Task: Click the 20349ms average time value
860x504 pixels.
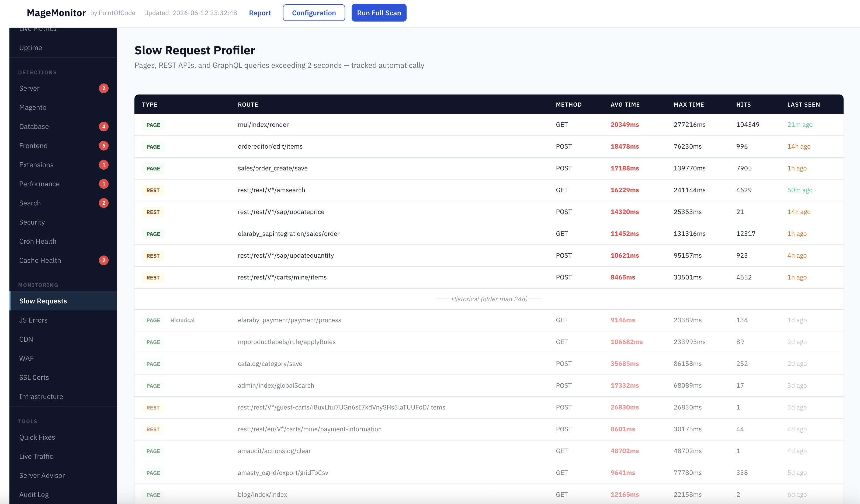Action: (625, 124)
